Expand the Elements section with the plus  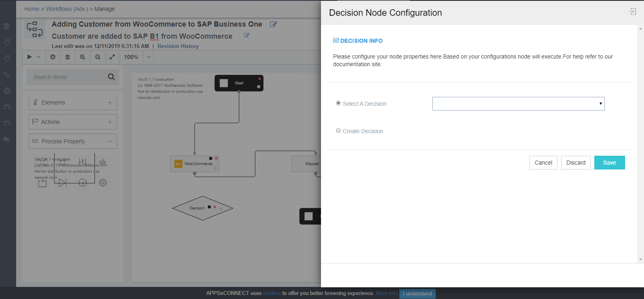click(110, 102)
